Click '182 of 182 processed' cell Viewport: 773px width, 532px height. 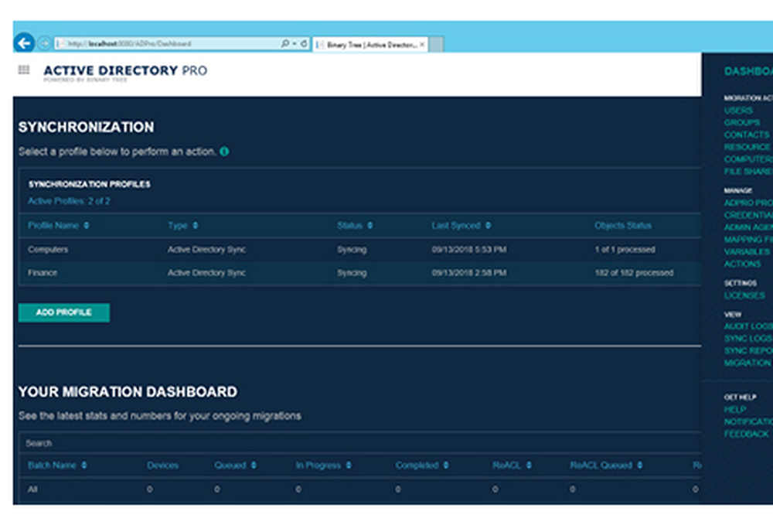pos(634,273)
